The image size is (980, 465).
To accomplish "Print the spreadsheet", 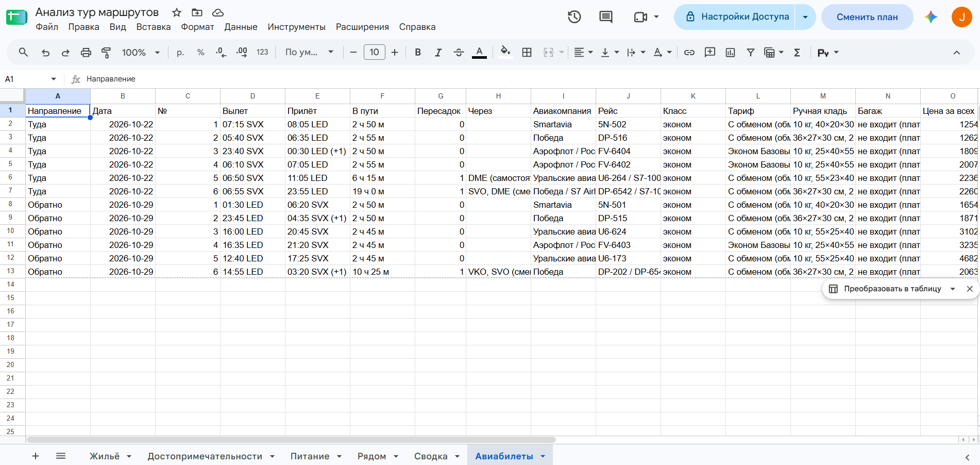I will [x=86, y=52].
